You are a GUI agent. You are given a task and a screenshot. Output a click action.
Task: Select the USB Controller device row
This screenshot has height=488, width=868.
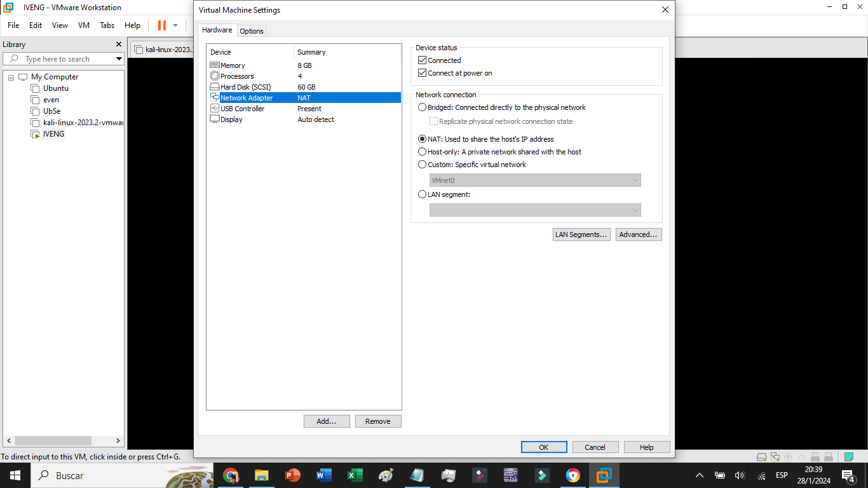[304, 109]
